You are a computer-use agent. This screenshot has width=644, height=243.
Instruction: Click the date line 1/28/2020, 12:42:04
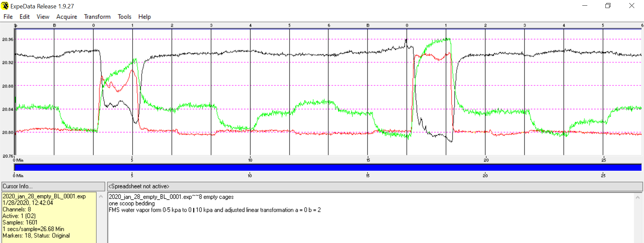[x=28, y=203]
